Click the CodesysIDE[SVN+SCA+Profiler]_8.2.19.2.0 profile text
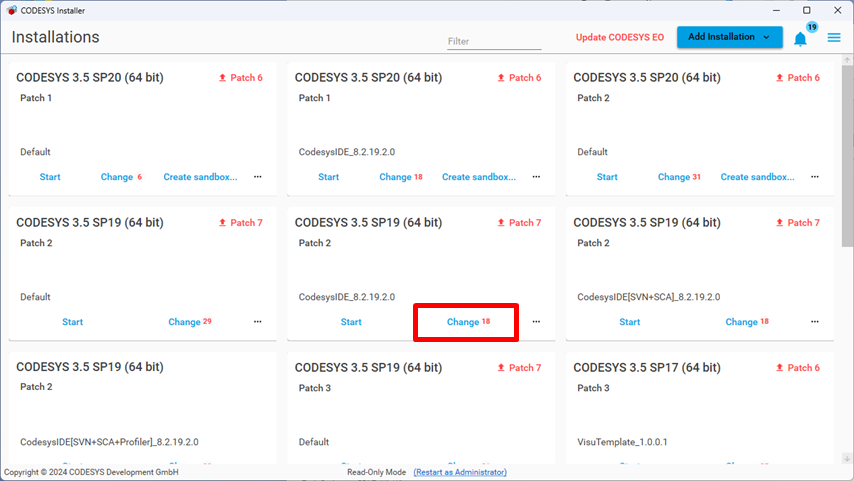854x481 pixels. tap(109, 442)
